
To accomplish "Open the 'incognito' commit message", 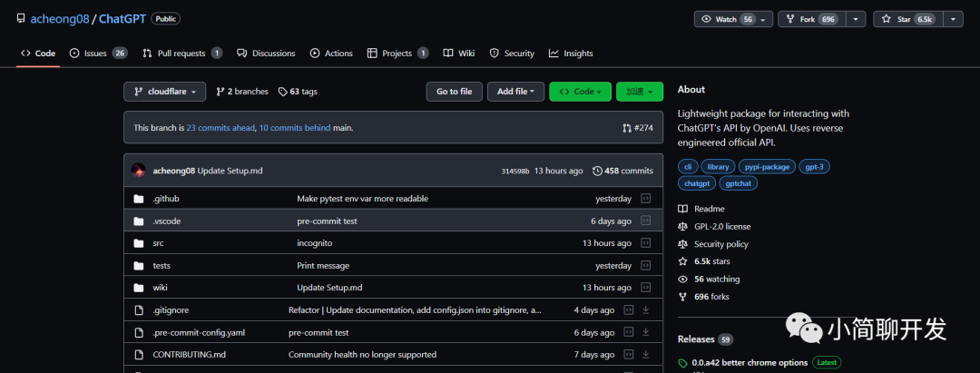I will [x=314, y=243].
